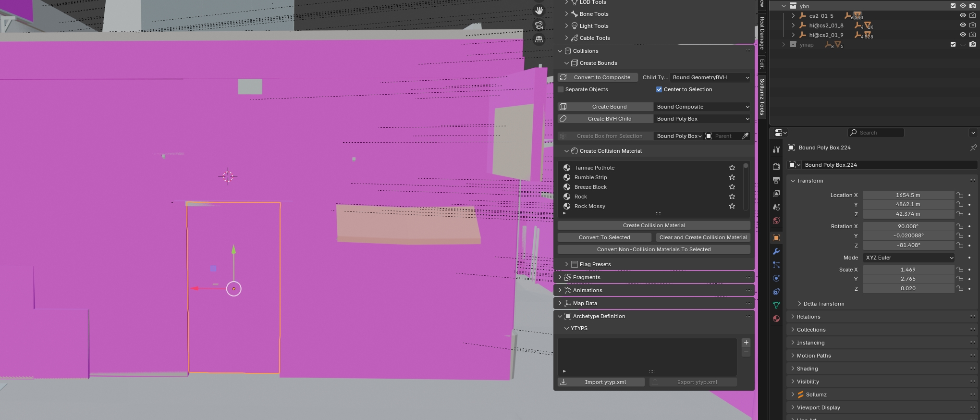Favorite the Rock Mossy material star
This screenshot has width=980, height=420.
[x=732, y=206]
